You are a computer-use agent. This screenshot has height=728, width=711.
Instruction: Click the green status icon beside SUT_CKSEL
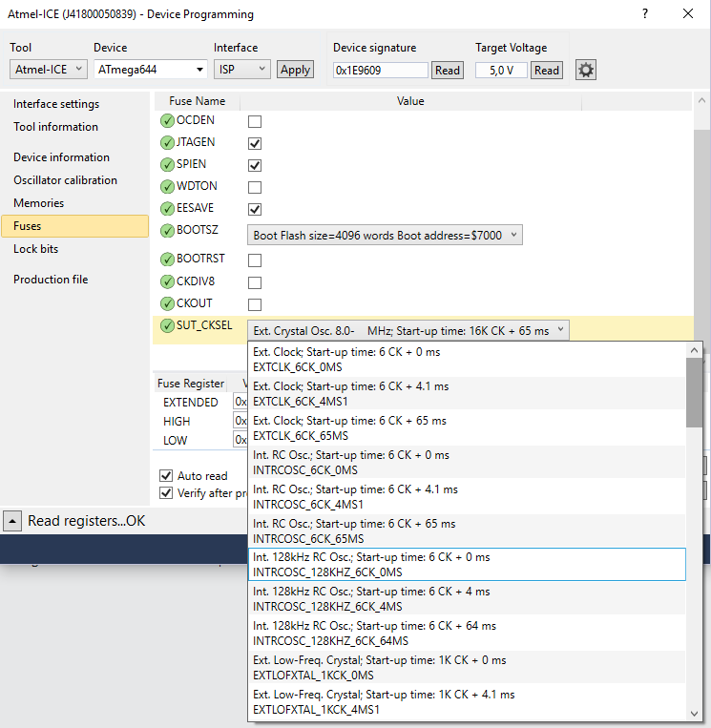tap(167, 325)
